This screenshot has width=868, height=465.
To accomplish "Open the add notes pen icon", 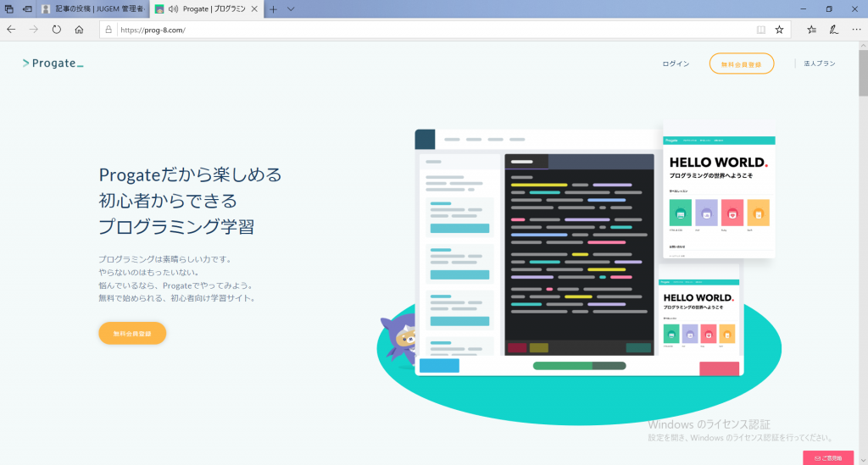I will 834,29.
